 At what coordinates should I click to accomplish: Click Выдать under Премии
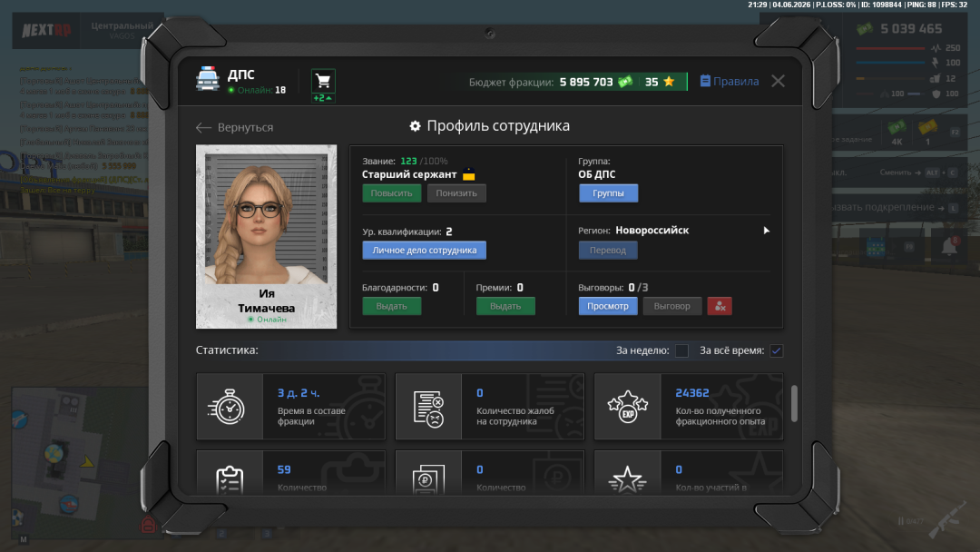(x=505, y=306)
